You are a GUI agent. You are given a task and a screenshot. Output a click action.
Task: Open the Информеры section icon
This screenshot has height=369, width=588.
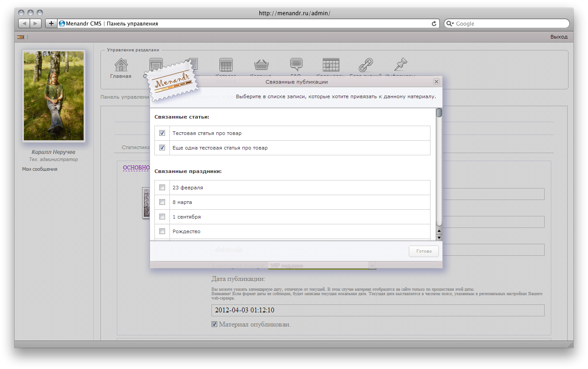coord(401,65)
